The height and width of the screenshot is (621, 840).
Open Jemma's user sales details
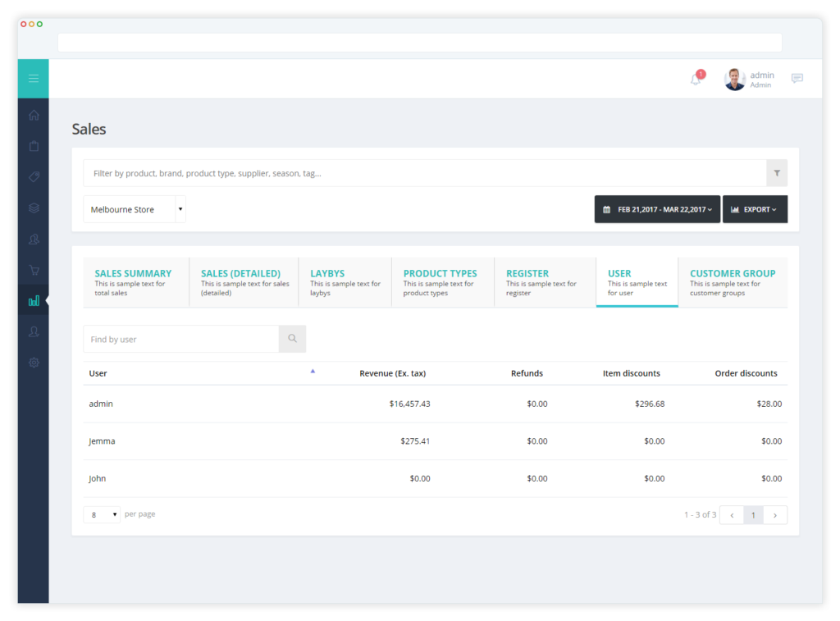point(102,441)
